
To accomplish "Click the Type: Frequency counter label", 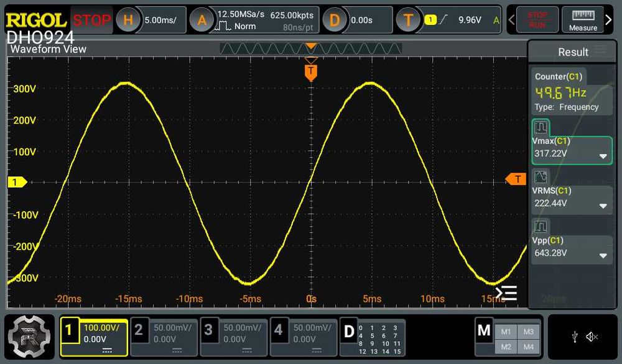I will 567,107.
